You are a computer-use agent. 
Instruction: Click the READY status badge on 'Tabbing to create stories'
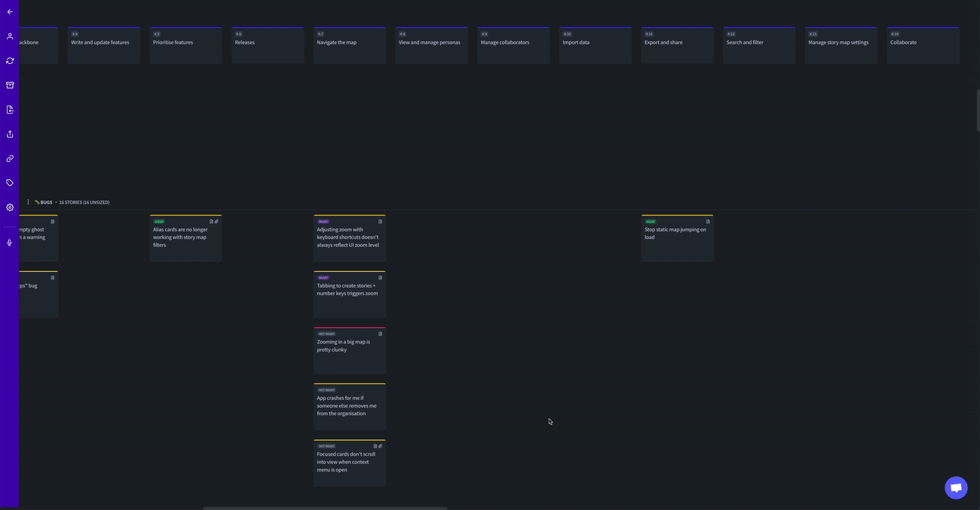(x=323, y=278)
